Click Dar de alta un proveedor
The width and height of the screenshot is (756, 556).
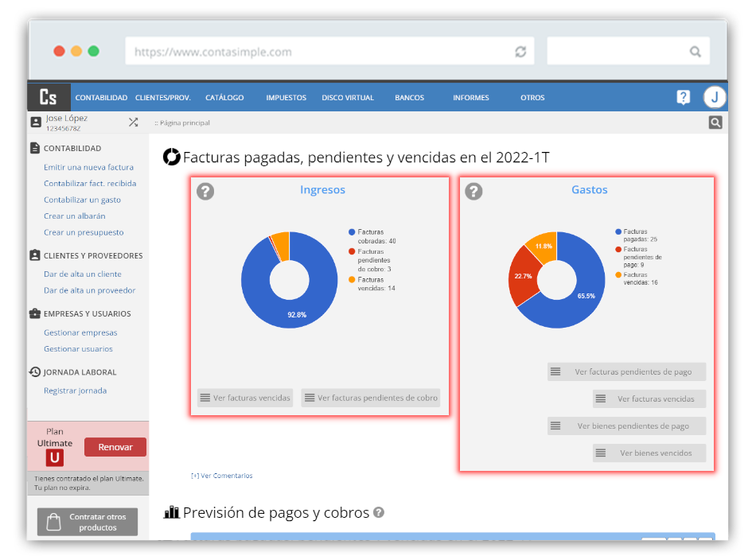[90, 290]
